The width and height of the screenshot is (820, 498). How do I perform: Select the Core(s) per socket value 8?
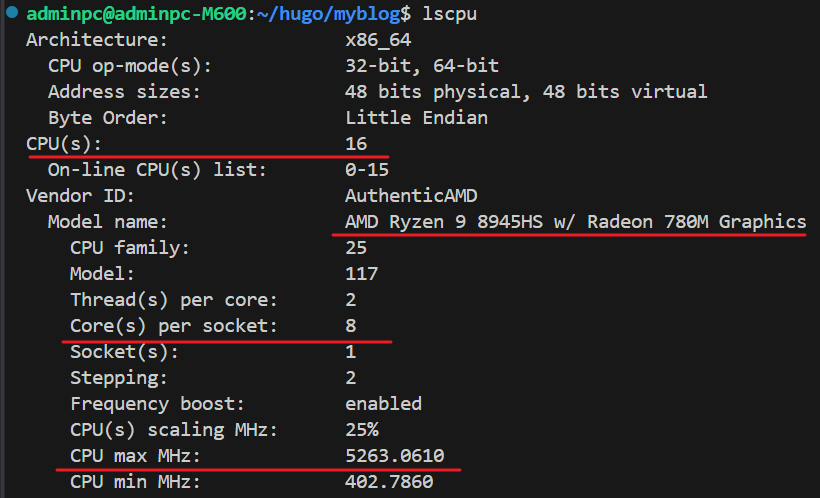point(351,326)
